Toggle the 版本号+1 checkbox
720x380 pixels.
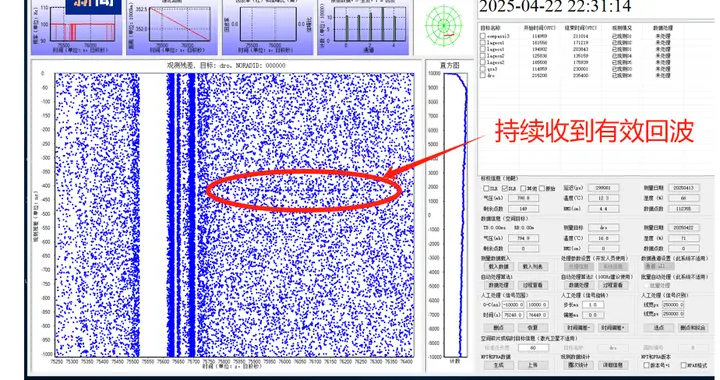pos(647,365)
